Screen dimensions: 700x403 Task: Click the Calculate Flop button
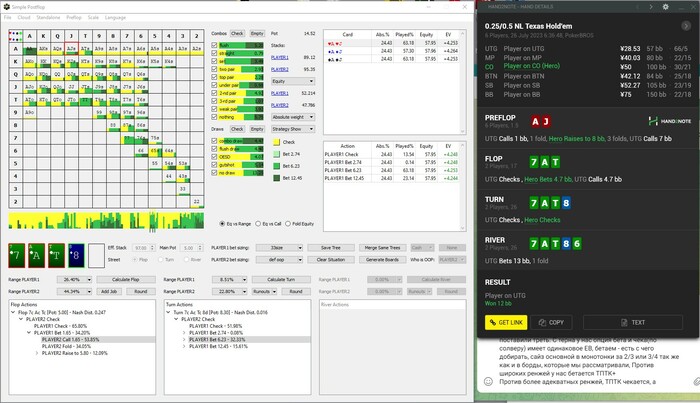tap(126, 279)
